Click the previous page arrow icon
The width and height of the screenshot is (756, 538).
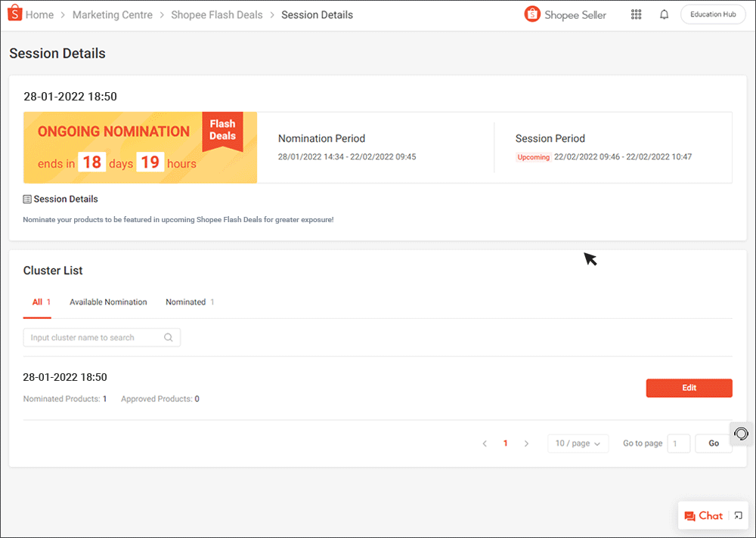pos(485,444)
